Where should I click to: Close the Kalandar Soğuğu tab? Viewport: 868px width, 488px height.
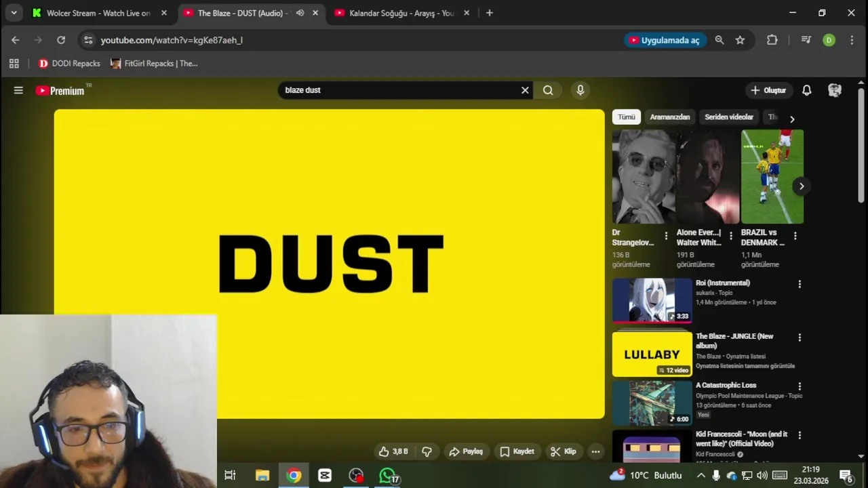[x=467, y=13]
